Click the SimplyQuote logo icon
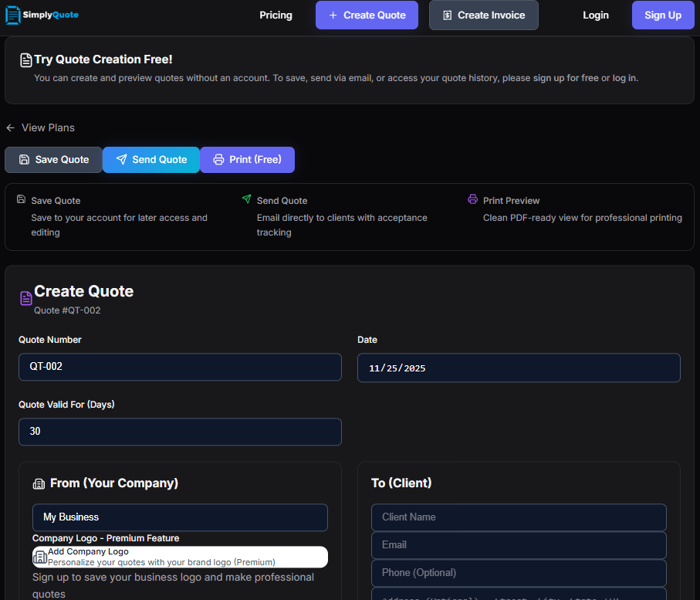The image size is (700, 600). pyautogui.click(x=13, y=15)
